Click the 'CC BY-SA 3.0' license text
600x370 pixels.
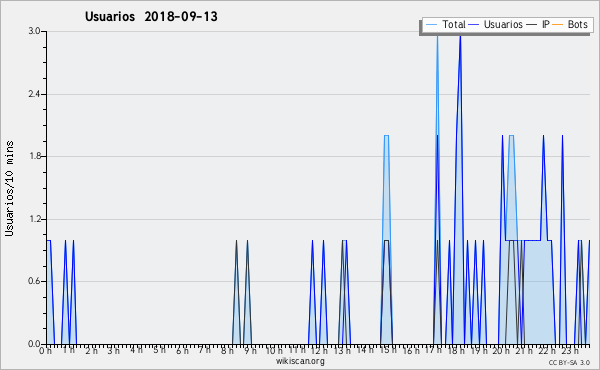point(569,362)
